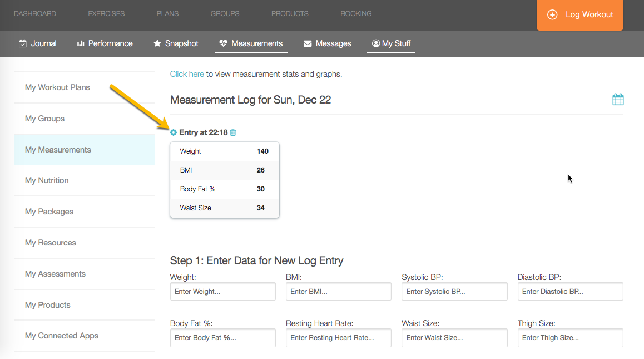Click the Body Fat % 30 row
The height and width of the screenshot is (359, 644).
coord(225,189)
